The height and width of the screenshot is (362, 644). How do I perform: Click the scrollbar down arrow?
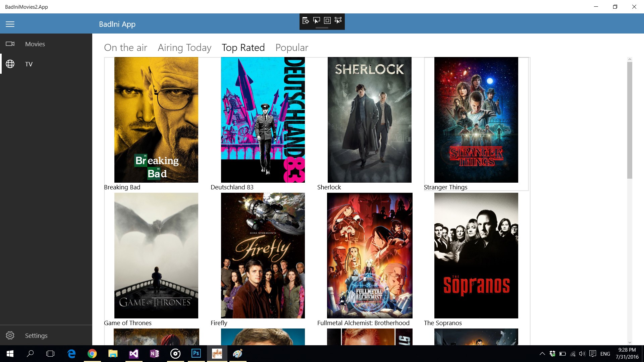click(630, 342)
